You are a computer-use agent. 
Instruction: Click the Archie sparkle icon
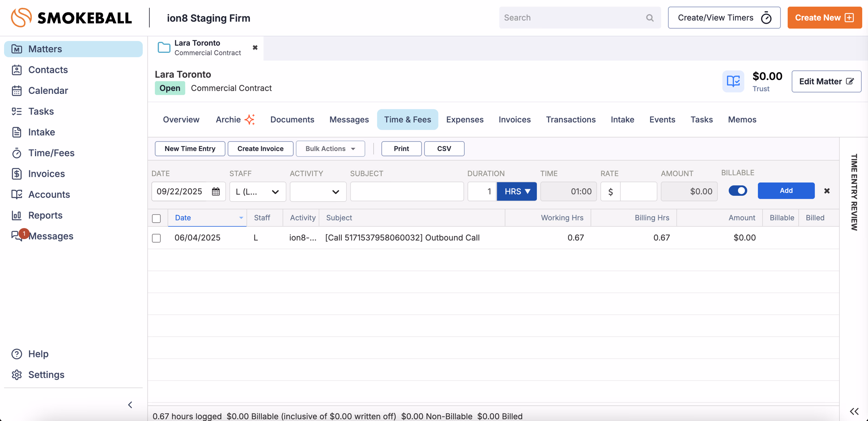coord(250,120)
